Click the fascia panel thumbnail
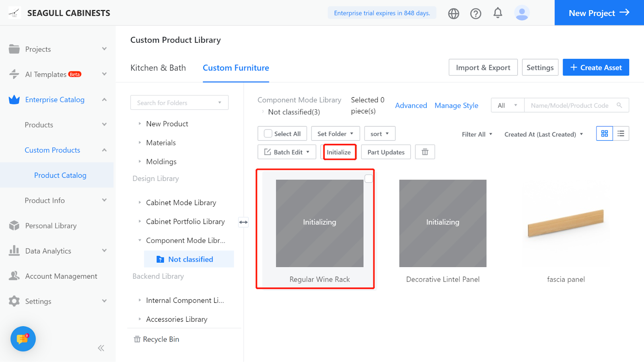 click(566, 223)
